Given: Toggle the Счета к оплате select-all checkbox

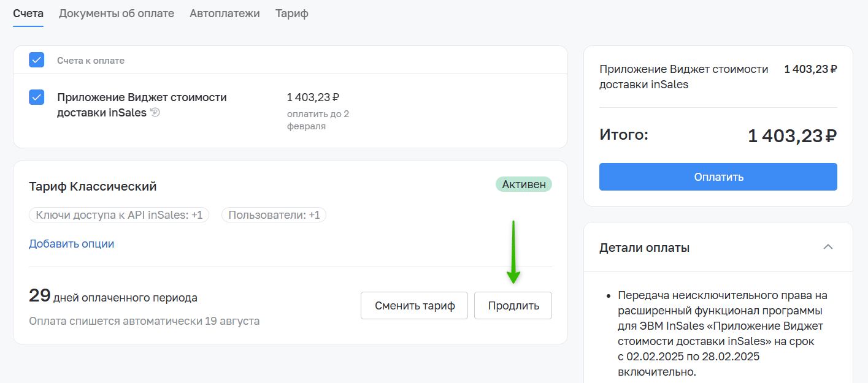Looking at the screenshot, I should (x=37, y=60).
